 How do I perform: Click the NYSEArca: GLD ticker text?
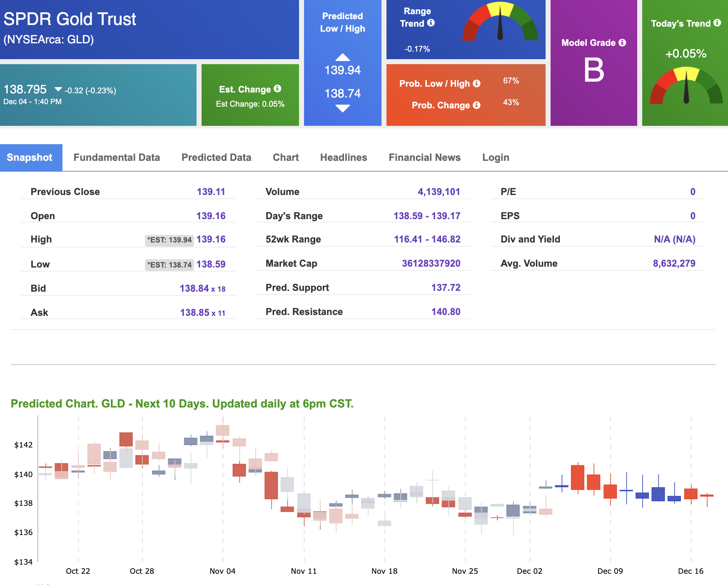[x=49, y=40]
